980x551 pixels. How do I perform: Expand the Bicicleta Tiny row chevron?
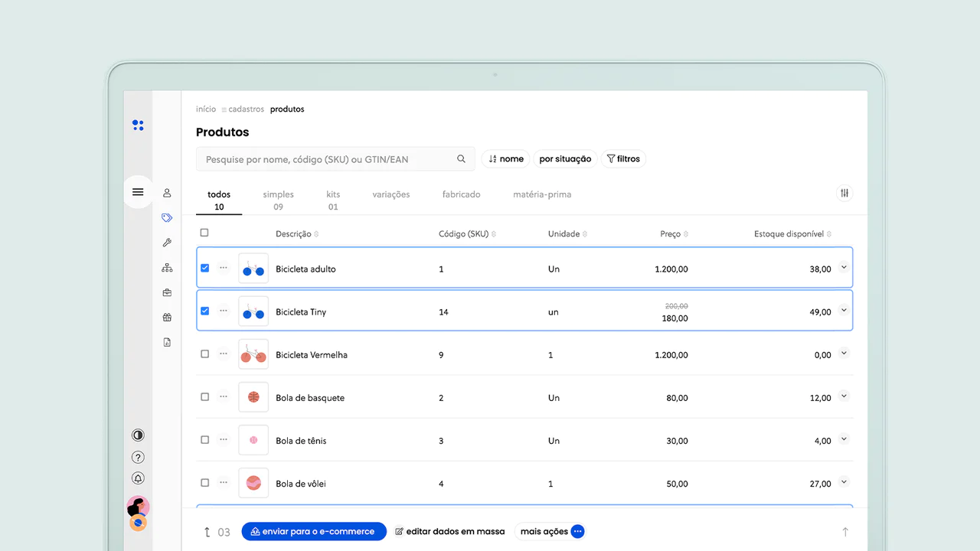844,310
